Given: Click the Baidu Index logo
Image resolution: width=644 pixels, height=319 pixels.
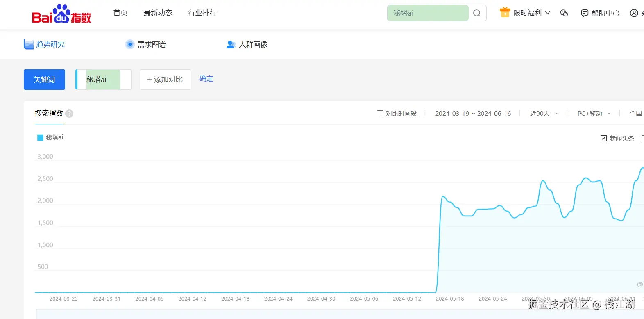Looking at the screenshot, I should coord(61,14).
